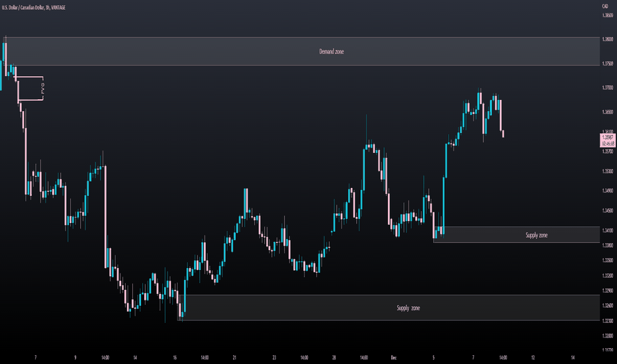This screenshot has width=617, height=364.
Task: Click the 1.32000 price axis label
Action: pyautogui.click(x=608, y=336)
